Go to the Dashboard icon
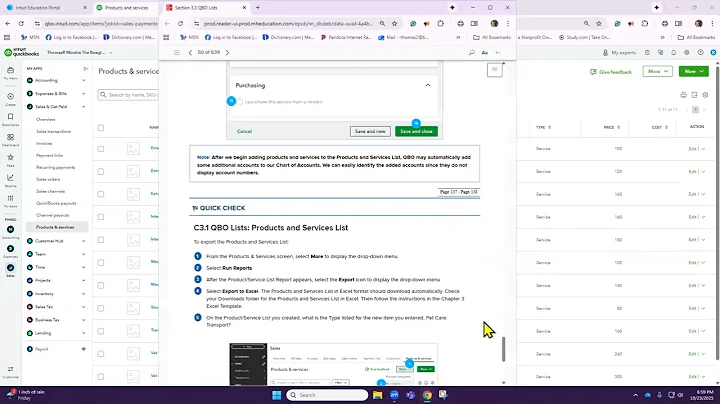720x404 pixels. pyautogui.click(x=10, y=137)
